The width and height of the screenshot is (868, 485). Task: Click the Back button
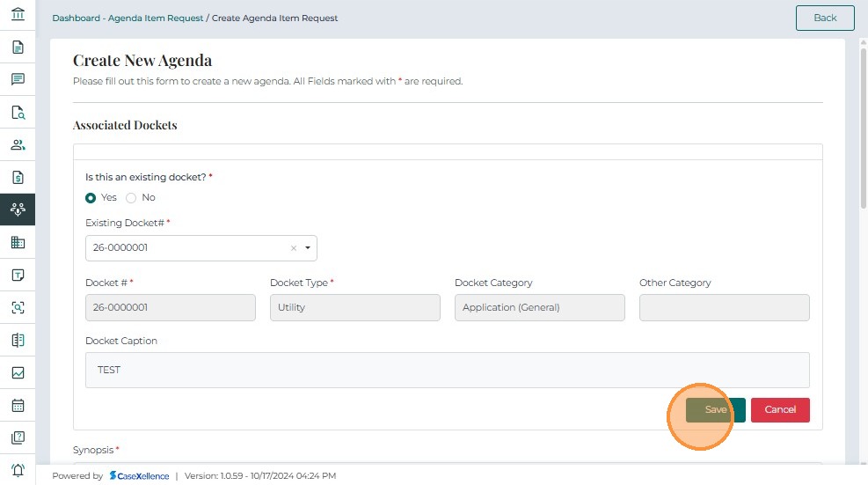(x=825, y=18)
